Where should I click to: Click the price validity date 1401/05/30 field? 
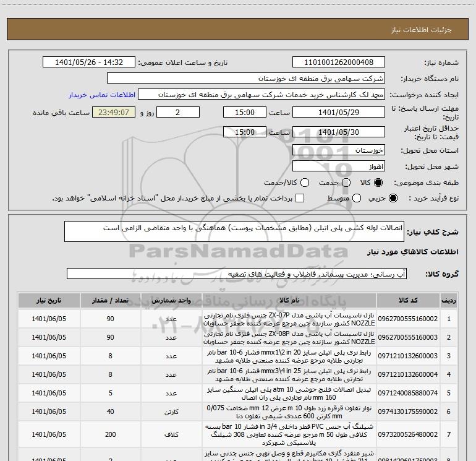[x=338, y=132]
